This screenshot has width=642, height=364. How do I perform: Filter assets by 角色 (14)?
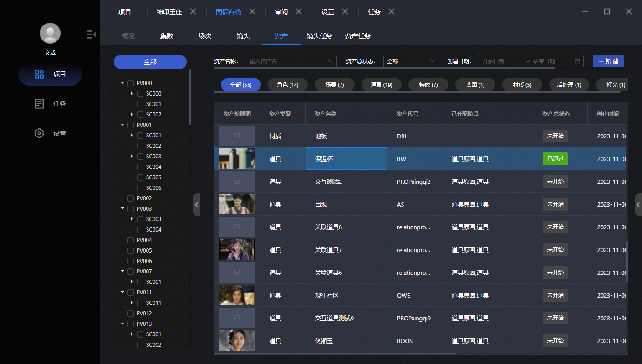click(x=288, y=85)
